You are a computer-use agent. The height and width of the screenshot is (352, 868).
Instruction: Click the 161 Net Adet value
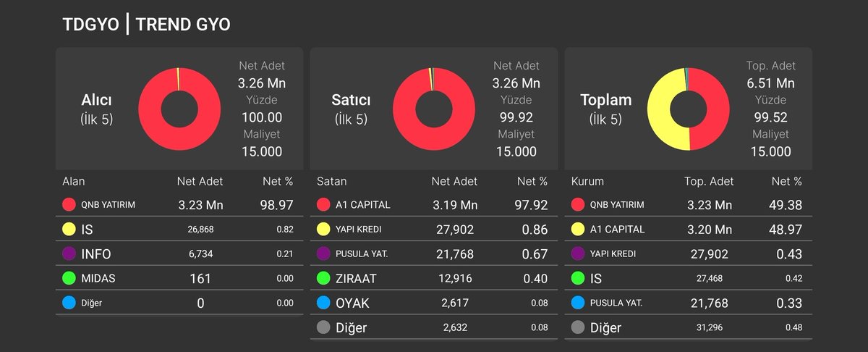click(x=200, y=279)
